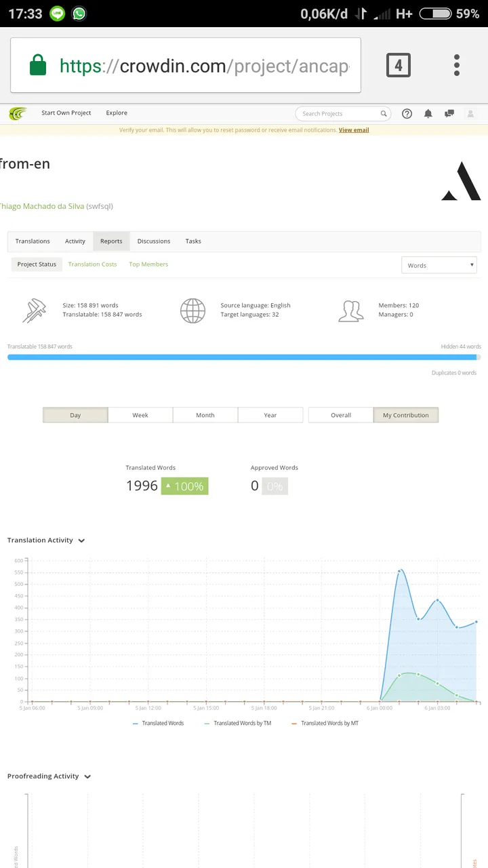The height and width of the screenshot is (868, 488).
Task: Click the translatable words progress bar
Action: coord(244,357)
